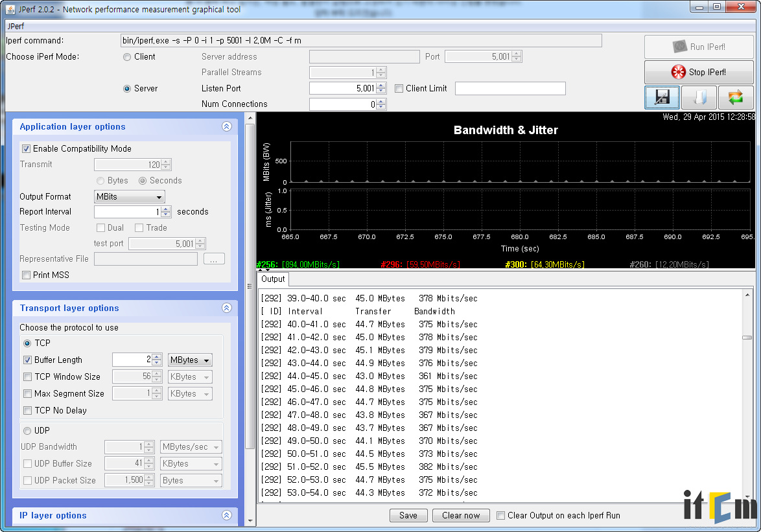Viewport: 761px width, 532px height.
Task: Click the load configuration file icon
Action: 699,97
